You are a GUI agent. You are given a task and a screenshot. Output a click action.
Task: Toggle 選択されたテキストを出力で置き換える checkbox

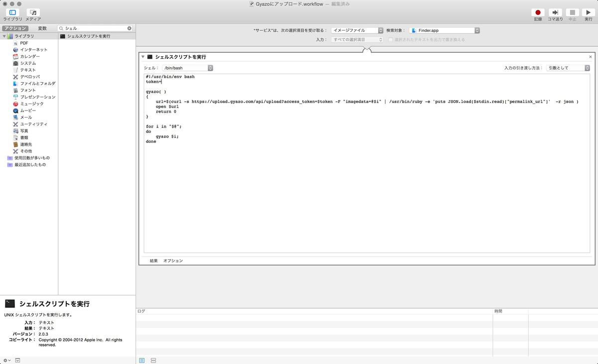tap(391, 39)
